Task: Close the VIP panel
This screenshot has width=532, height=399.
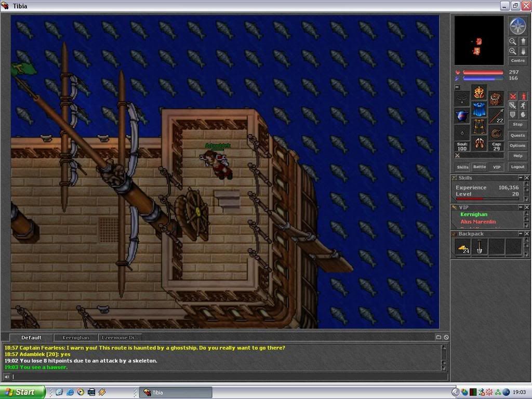Action: [527, 207]
